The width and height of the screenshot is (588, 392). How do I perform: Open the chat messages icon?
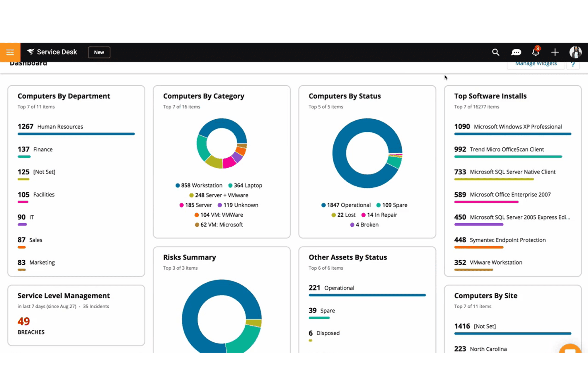(516, 52)
